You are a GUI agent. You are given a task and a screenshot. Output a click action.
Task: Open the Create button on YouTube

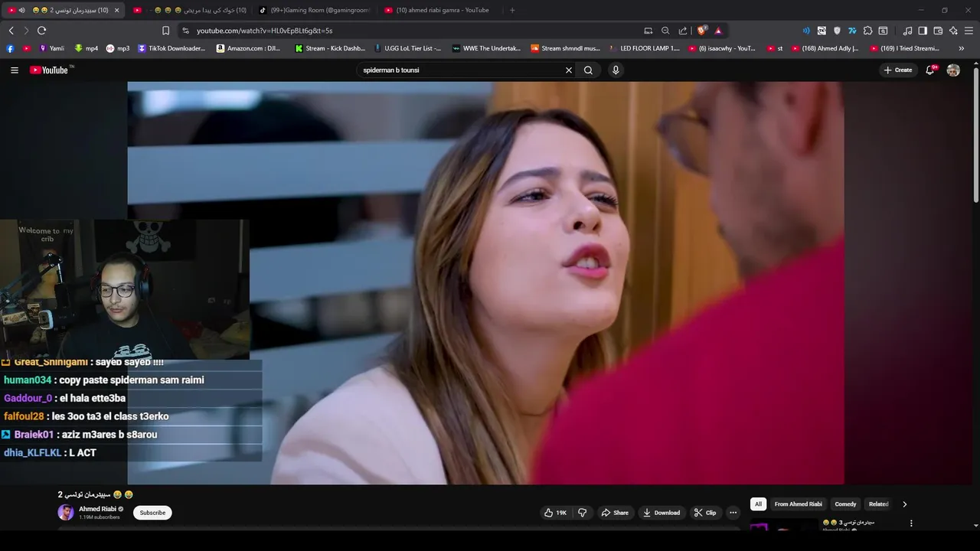pyautogui.click(x=898, y=70)
